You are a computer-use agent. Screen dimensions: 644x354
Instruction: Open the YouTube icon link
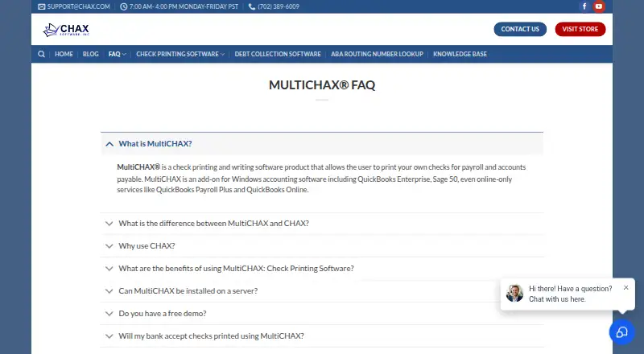[599, 6]
